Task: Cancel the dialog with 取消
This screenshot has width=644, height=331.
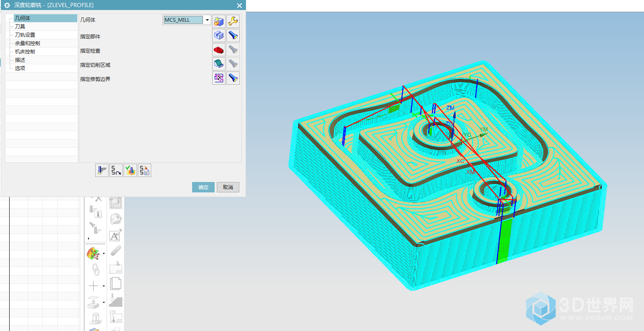Action: (228, 187)
